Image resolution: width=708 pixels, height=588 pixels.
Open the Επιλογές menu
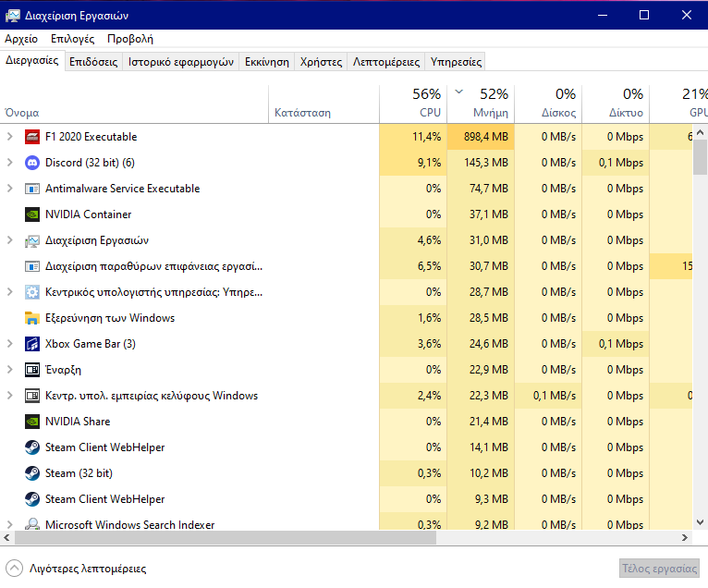pos(72,39)
